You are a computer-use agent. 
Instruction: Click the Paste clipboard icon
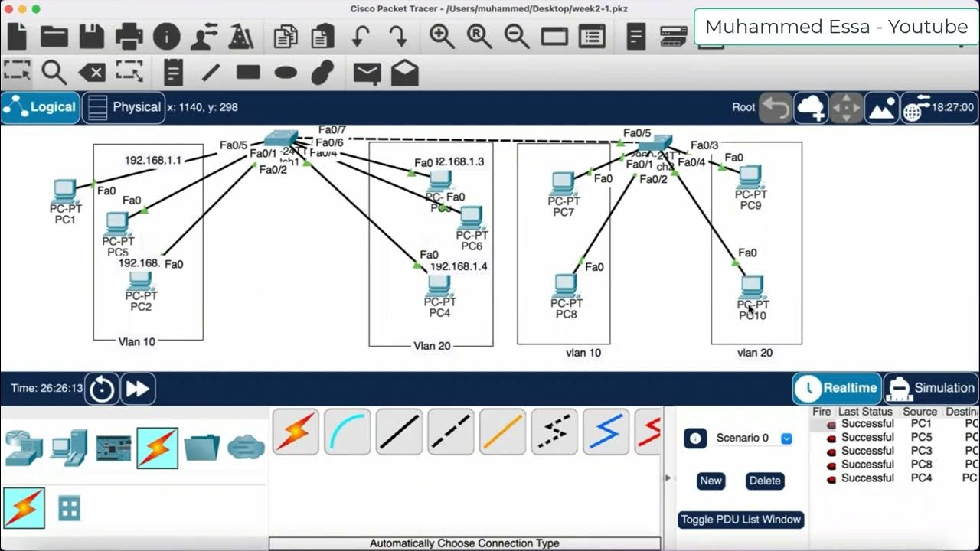323,36
